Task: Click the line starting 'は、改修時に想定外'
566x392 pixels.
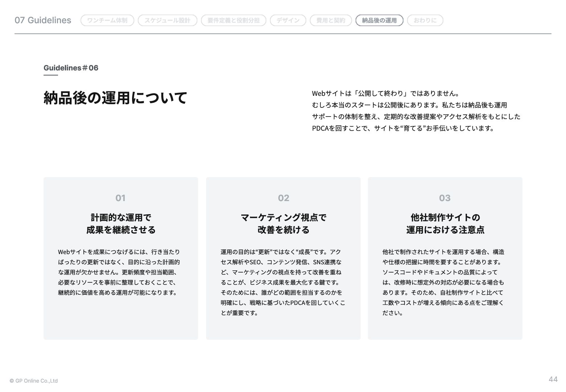Action: pyautogui.click(x=443, y=282)
